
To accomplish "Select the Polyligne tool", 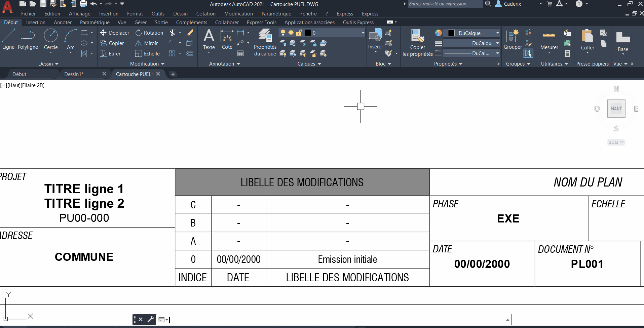I will click(x=28, y=39).
